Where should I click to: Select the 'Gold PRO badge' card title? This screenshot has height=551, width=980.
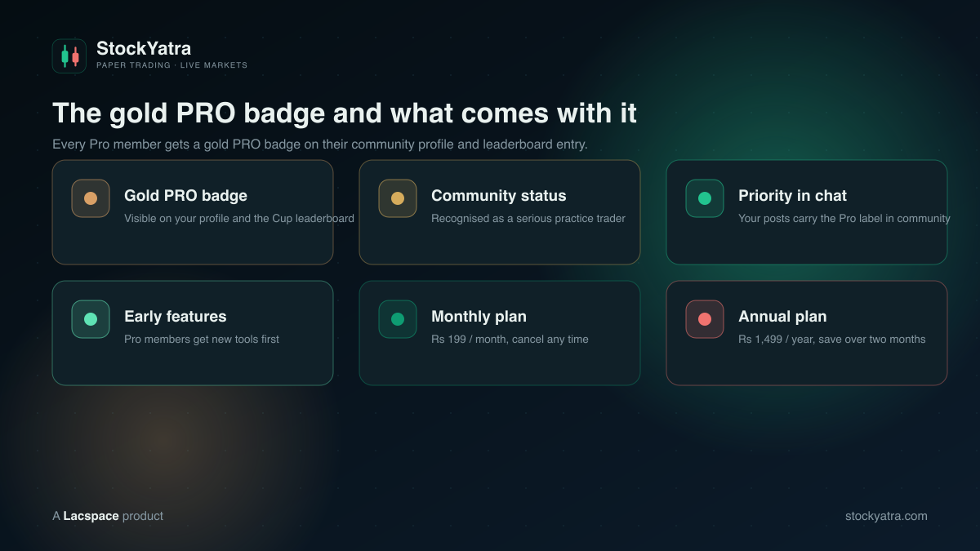click(x=185, y=196)
